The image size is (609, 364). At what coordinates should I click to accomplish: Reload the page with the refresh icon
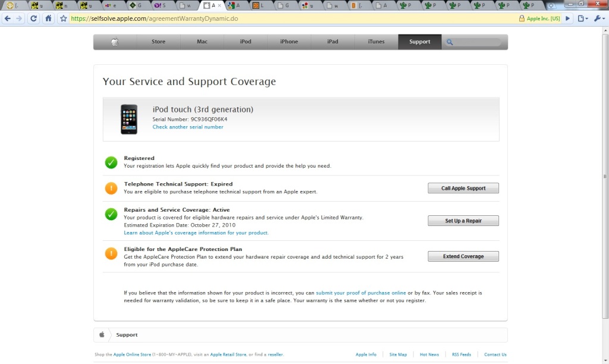click(33, 18)
